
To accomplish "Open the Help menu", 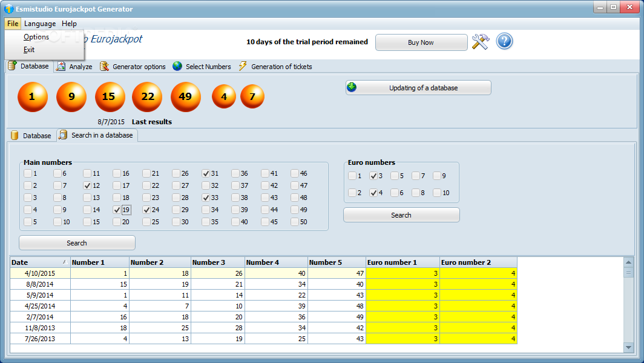I will (69, 24).
